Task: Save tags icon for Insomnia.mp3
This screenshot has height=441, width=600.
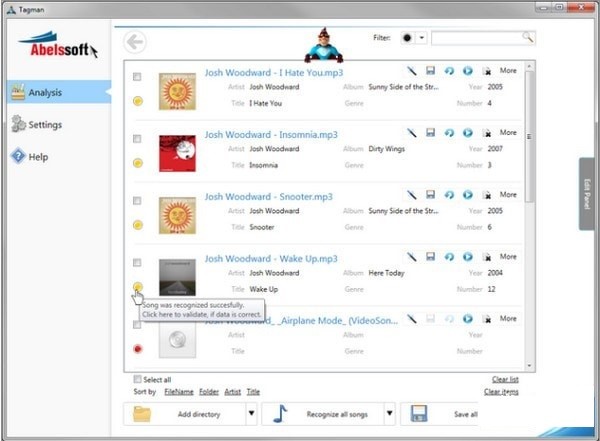Action: [x=430, y=133]
